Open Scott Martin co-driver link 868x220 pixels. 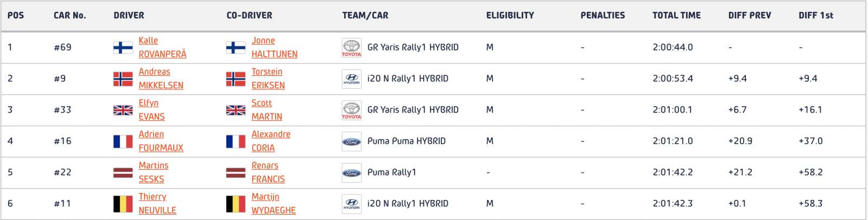click(267, 109)
